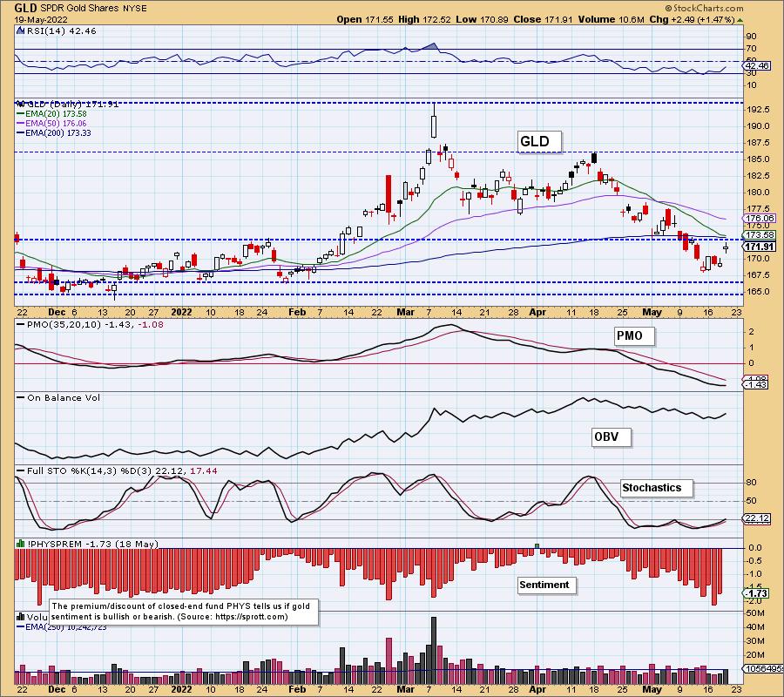This screenshot has width=784, height=697.
Task: Click the EMA(20) 173.58 legend entry
Action: 52,114
